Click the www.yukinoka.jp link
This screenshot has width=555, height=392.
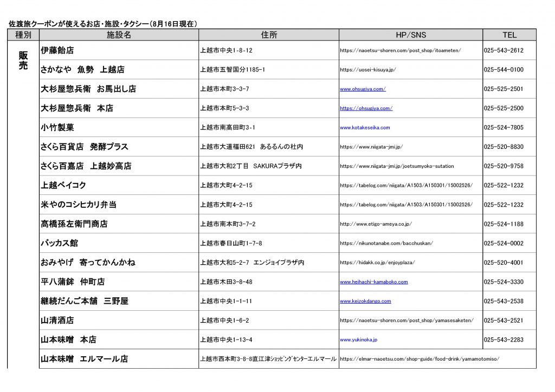[358, 339]
